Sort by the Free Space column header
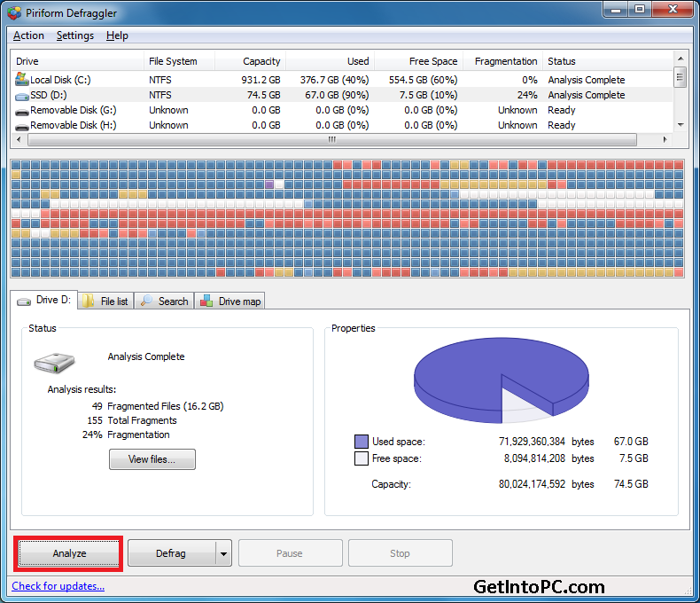 tap(418, 61)
